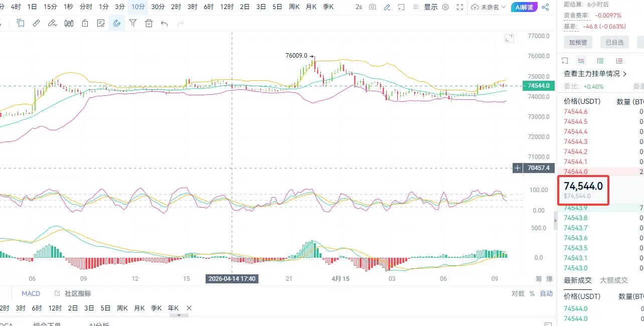Click 76009.0 high price label on chart
The width and height of the screenshot is (644, 326).
coord(296,56)
